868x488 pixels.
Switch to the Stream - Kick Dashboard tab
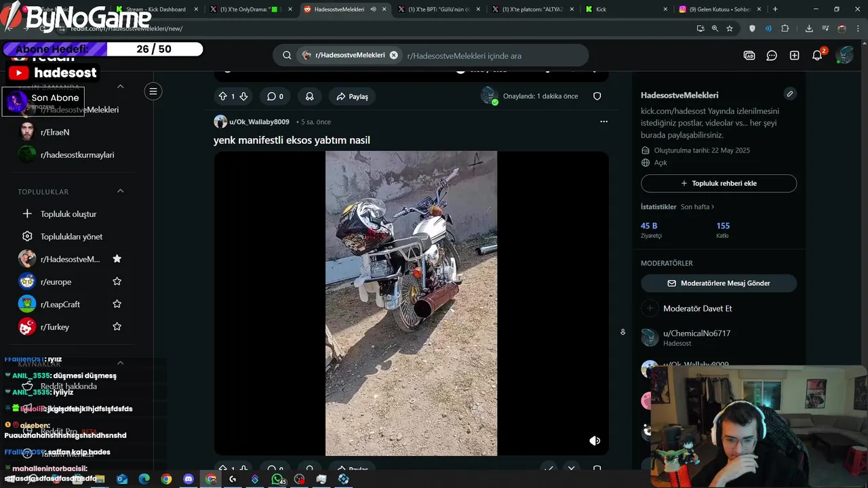pos(157,9)
